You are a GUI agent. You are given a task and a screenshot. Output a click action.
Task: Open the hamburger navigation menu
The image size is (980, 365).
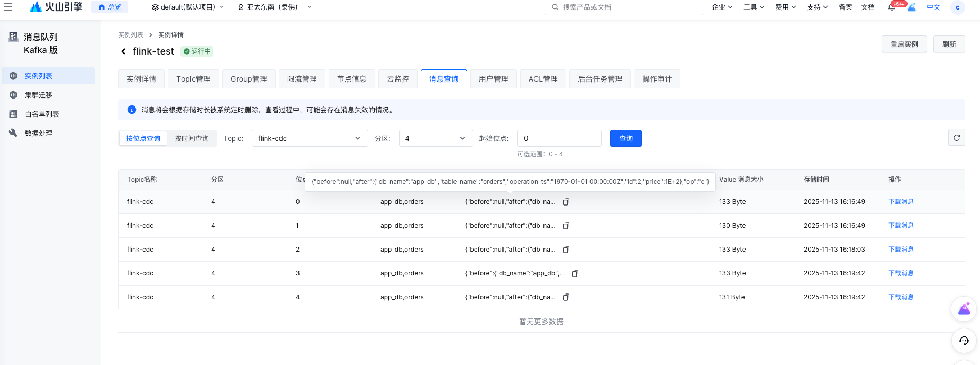click(8, 7)
